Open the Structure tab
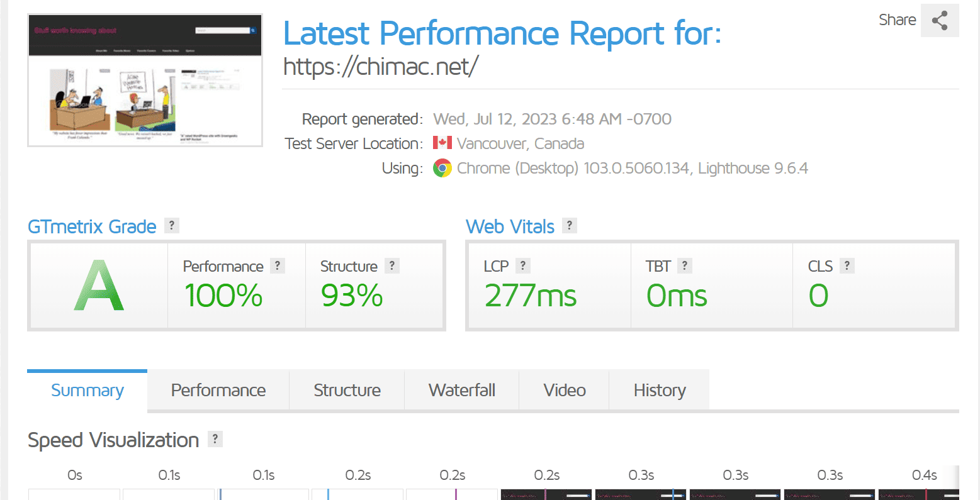This screenshot has height=500, width=980. [x=347, y=391]
